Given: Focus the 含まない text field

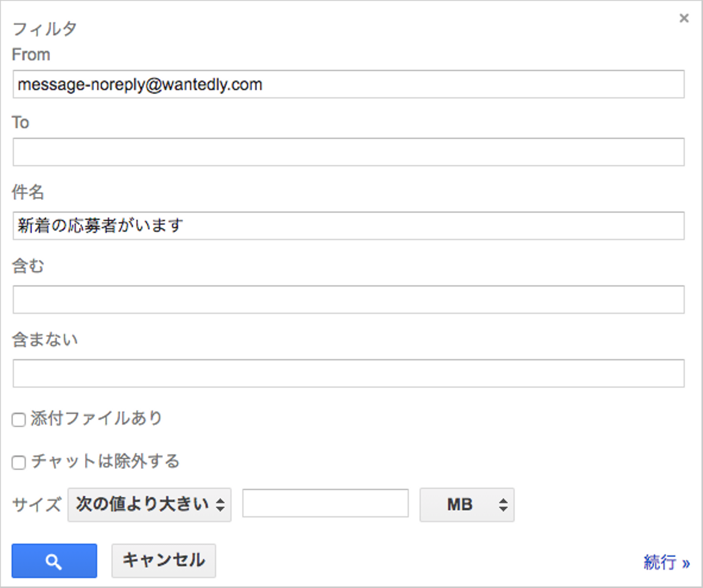Looking at the screenshot, I should click(349, 374).
